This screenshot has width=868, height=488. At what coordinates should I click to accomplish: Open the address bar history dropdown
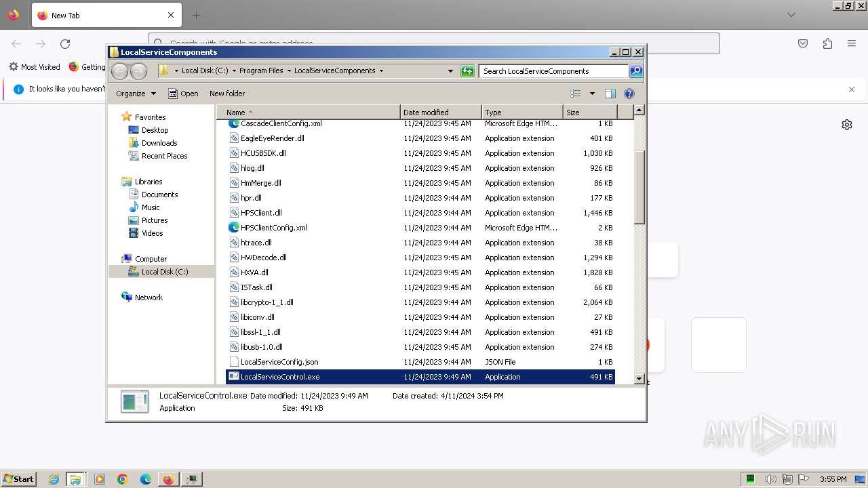click(x=450, y=70)
